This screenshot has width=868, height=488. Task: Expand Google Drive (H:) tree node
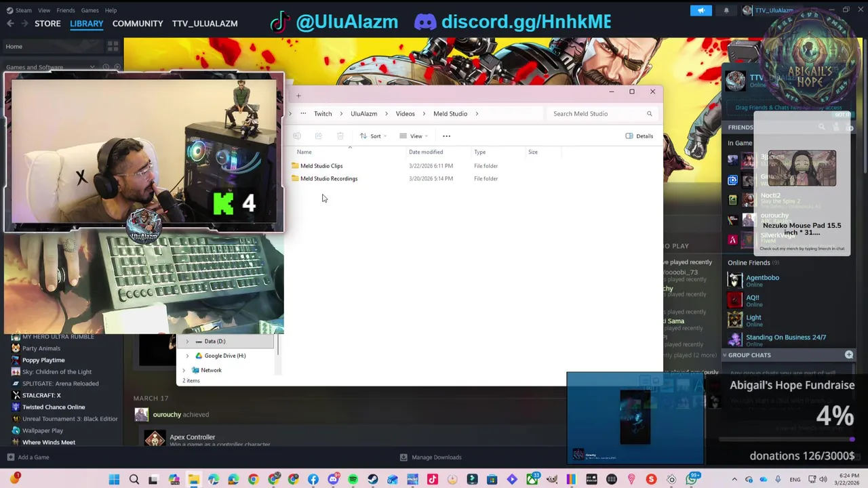187,356
